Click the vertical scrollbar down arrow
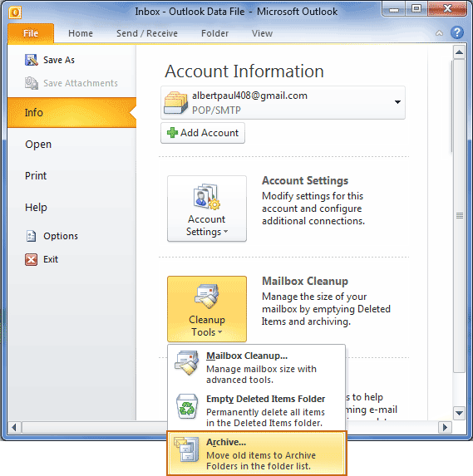This screenshot has height=476, width=473. pos(459,413)
